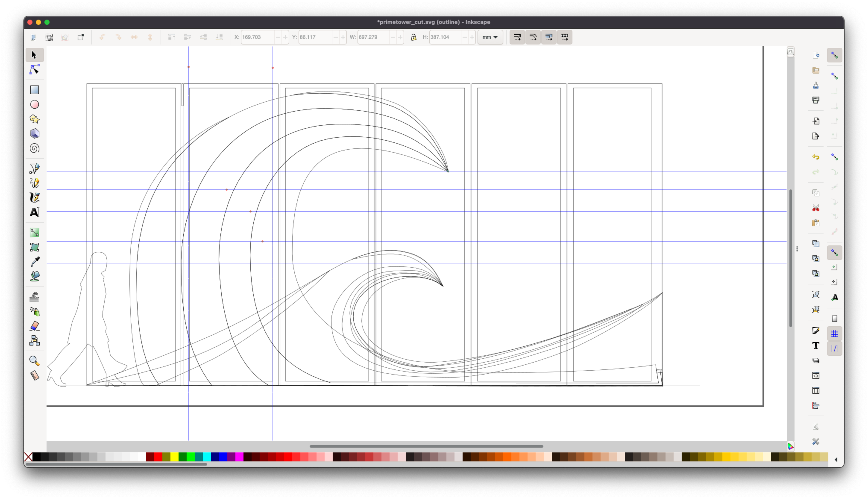
Task: Toggle scale stroke width with objects
Action: point(517,37)
